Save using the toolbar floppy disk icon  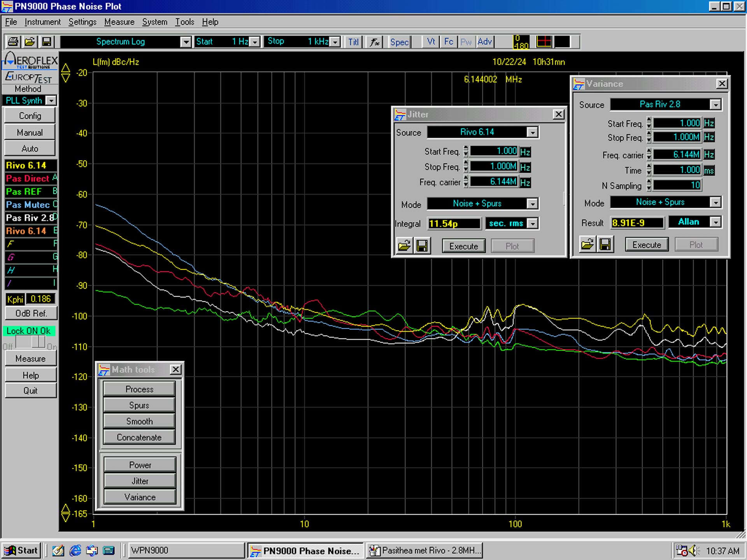point(47,42)
